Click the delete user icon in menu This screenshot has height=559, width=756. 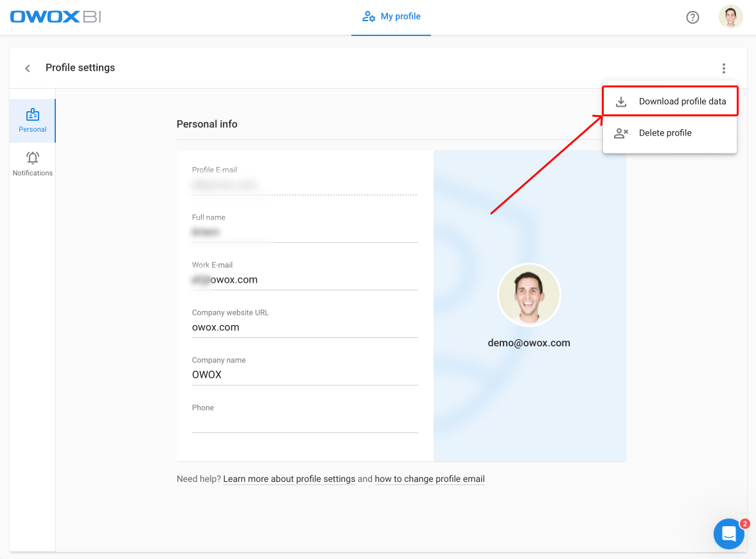click(621, 133)
